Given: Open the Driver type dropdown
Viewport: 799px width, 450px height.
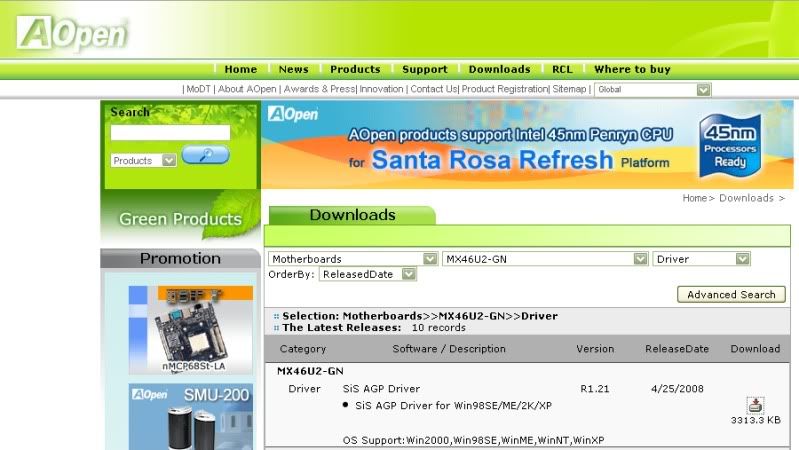Looking at the screenshot, I should tap(701, 259).
